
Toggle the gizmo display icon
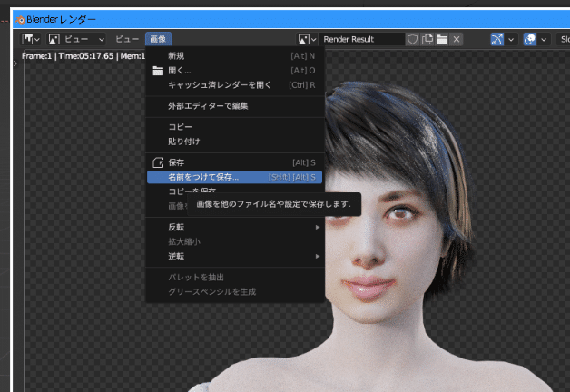[496, 39]
